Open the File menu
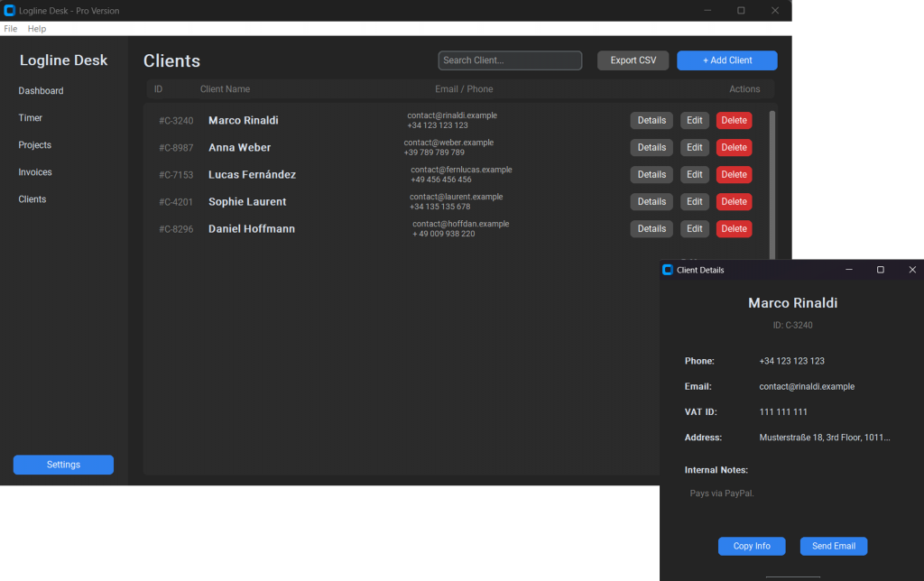 [11, 29]
